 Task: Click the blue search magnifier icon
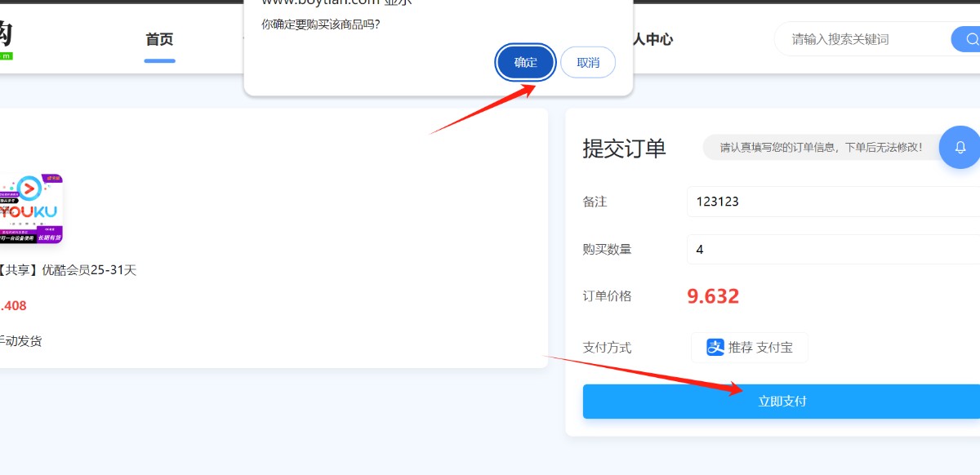[x=969, y=39]
